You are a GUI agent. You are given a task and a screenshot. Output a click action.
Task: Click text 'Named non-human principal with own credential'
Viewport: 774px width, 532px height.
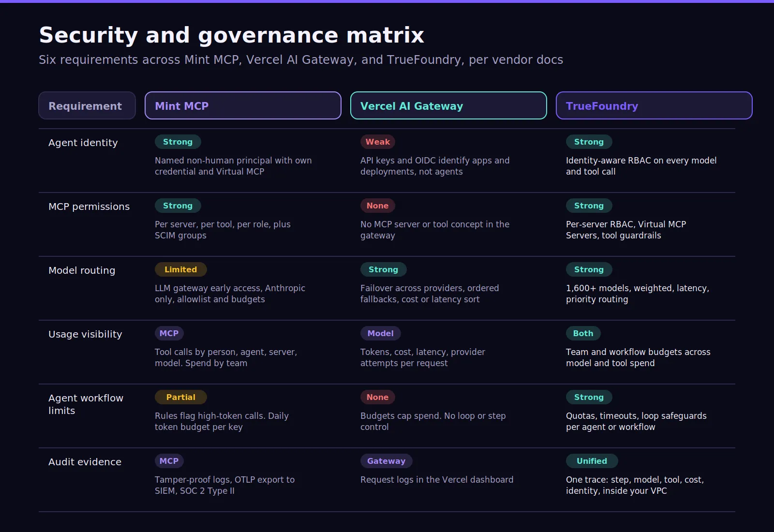click(x=233, y=166)
